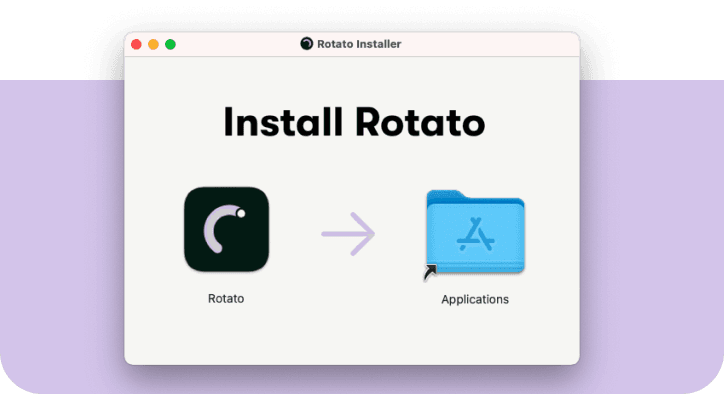Click the small Rotato logo in title bar
Image resolution: width=724 pixels, height=394 pixels.
(307, 44)
